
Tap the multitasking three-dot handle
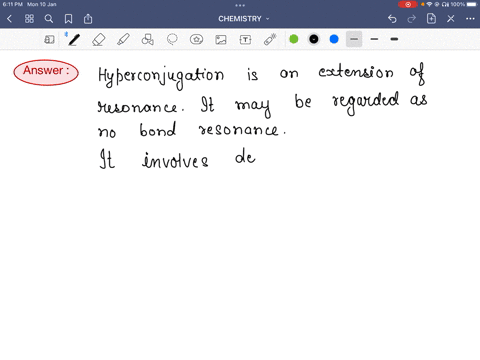240,5
